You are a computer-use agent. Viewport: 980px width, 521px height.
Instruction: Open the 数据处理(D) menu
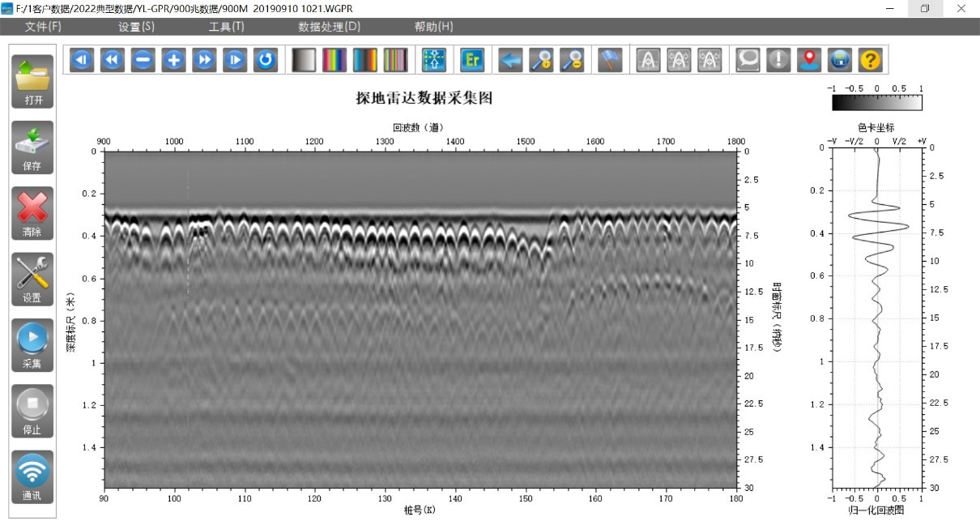point(329,27)
